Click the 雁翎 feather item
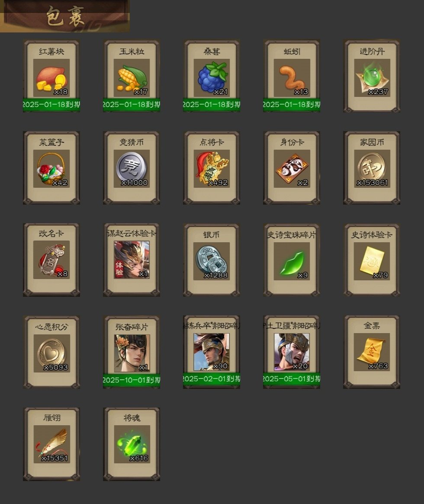This screenshot has height=504, width=424. point(51,444)
